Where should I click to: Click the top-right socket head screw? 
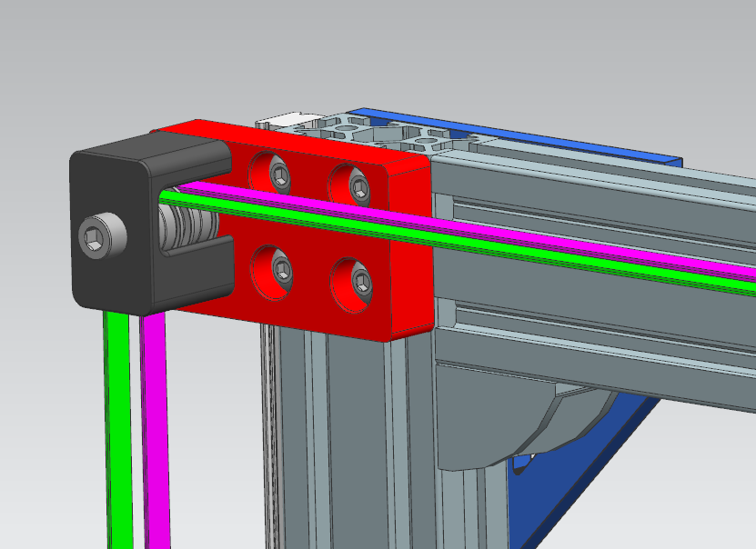click(359, 186)
